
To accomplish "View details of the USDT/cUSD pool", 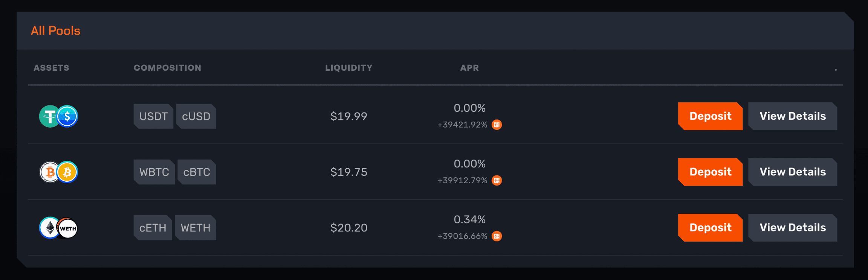I will [792, 116].
